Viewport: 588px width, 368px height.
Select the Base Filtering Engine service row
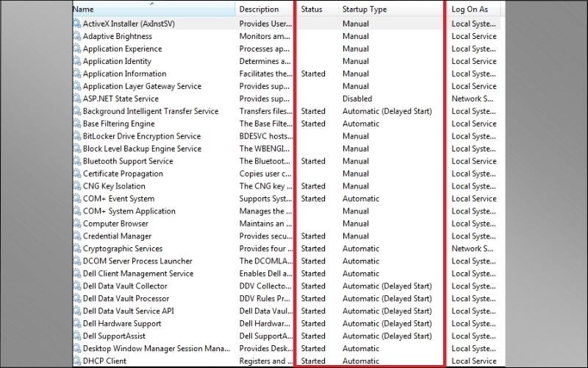point(118,124)
